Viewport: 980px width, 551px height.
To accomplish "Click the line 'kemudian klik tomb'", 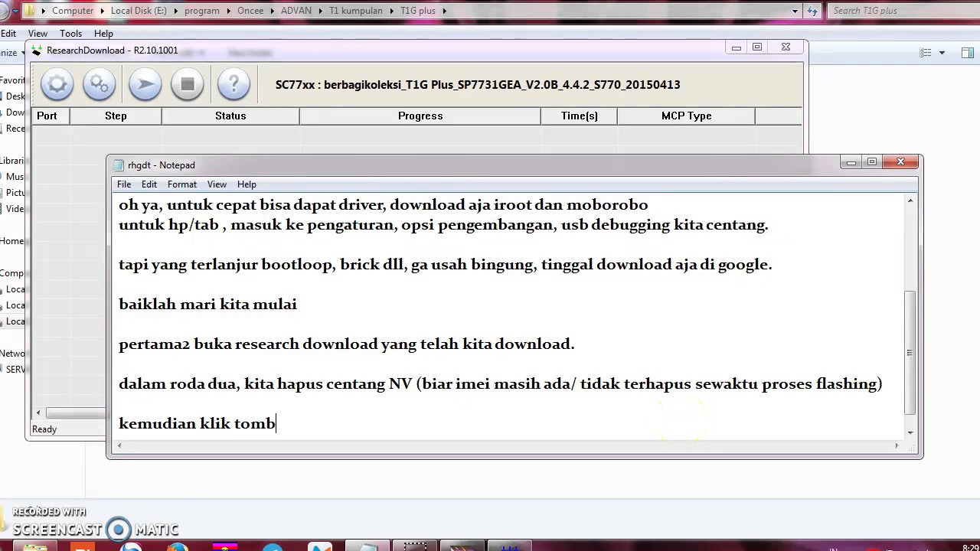I will 197,424.
